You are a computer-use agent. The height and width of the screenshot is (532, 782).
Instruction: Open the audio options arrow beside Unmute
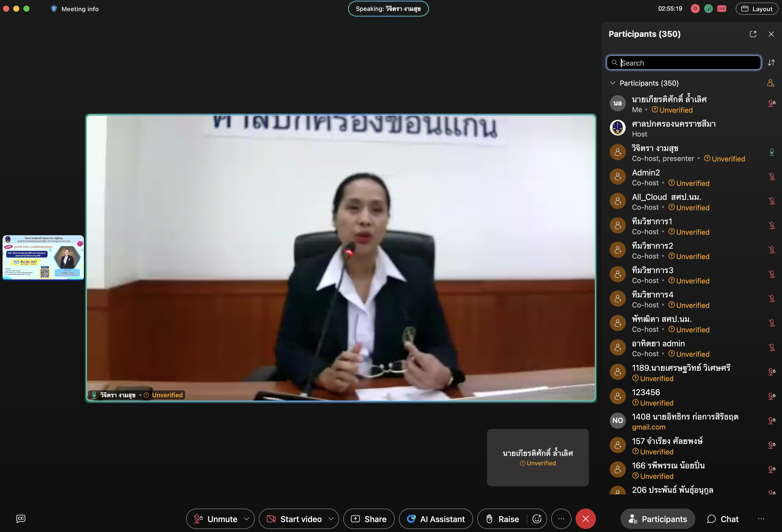(247, 519)
